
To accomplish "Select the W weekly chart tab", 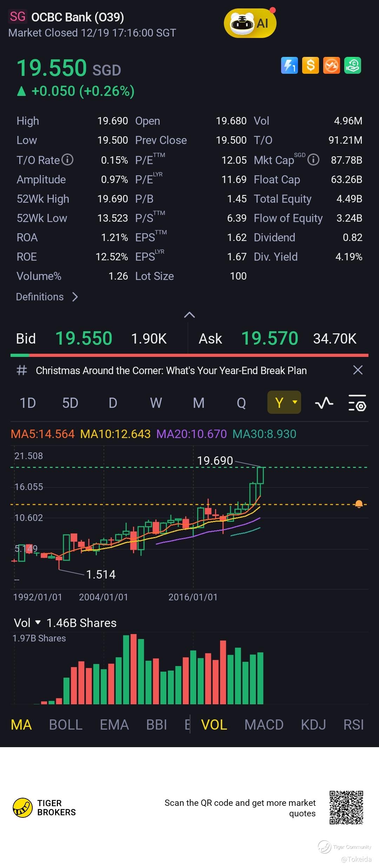I will (x=156, y=403).
